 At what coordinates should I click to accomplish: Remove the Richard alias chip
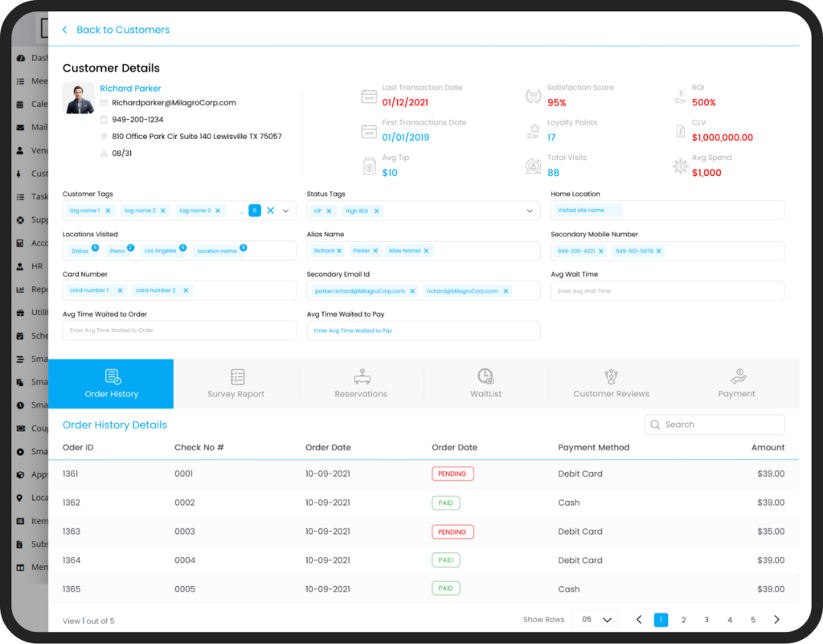(x=339, y=251)
